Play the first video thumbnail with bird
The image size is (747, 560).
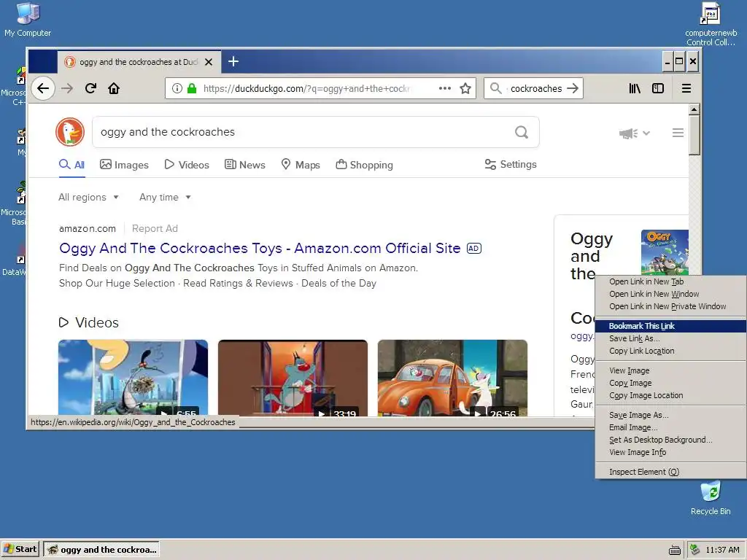pyautogui.click(x=133, y=378)
